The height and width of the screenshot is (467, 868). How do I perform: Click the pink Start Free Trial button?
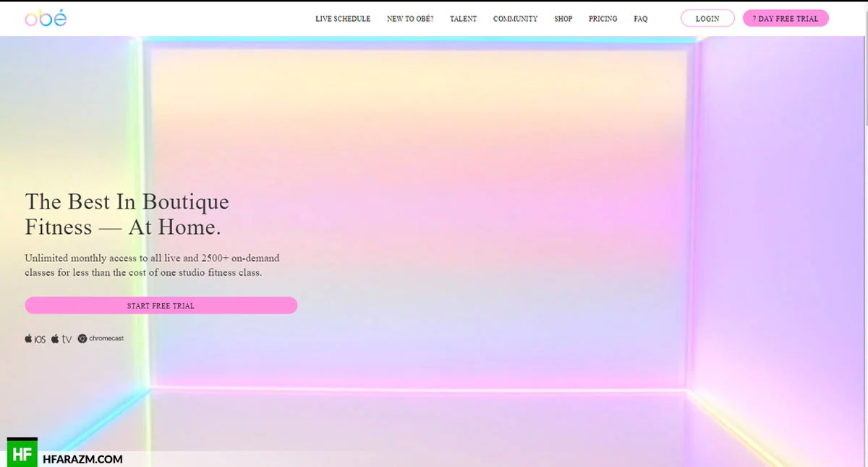(x=161, y=306)
